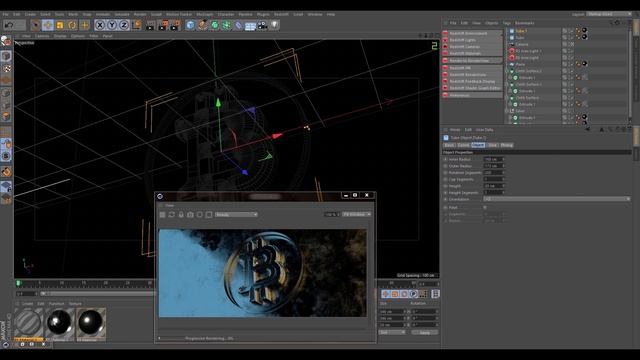Screen dimensions: 640x360
Task: Click the Inner Radius stepper arrows
Action: click(x=503, y=160)
